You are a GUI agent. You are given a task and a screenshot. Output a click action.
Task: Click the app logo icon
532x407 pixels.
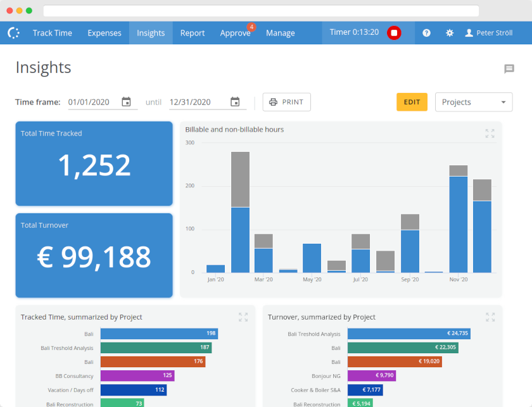tap(13, 32)
